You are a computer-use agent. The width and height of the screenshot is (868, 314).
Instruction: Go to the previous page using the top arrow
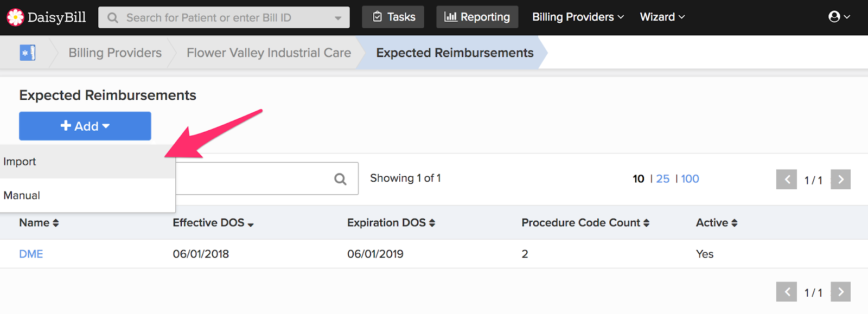click(787, 180)
